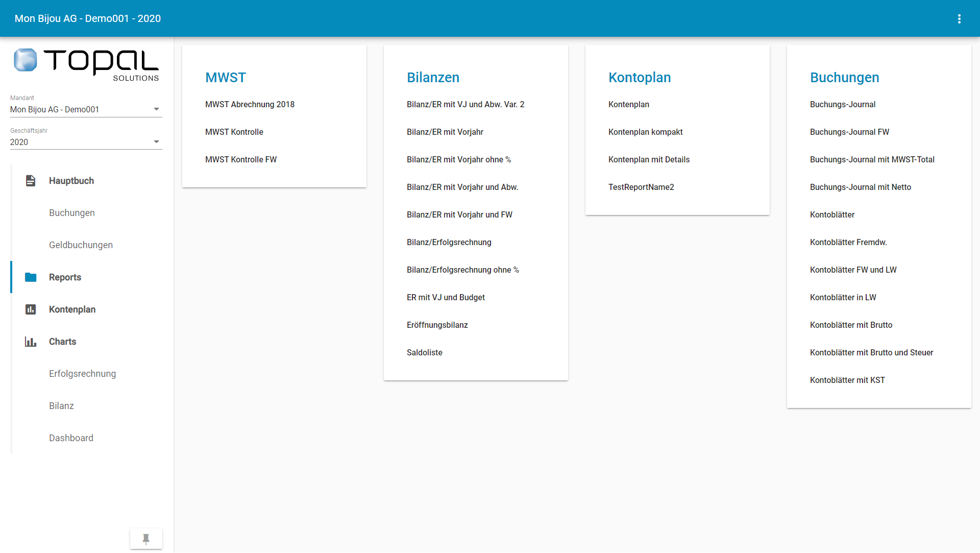Viewport: 980px width, 553px height.
Task: Toggle the sidebar pin button
Action: pos(146,539)
